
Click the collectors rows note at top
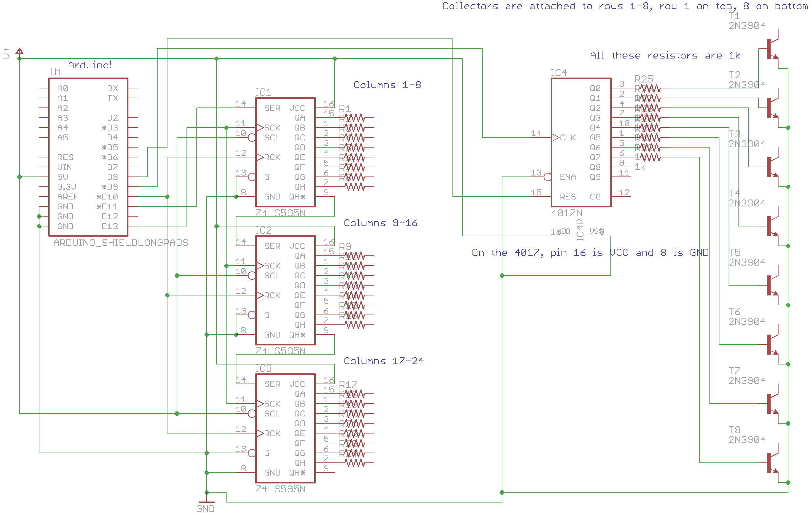point(625,6)
